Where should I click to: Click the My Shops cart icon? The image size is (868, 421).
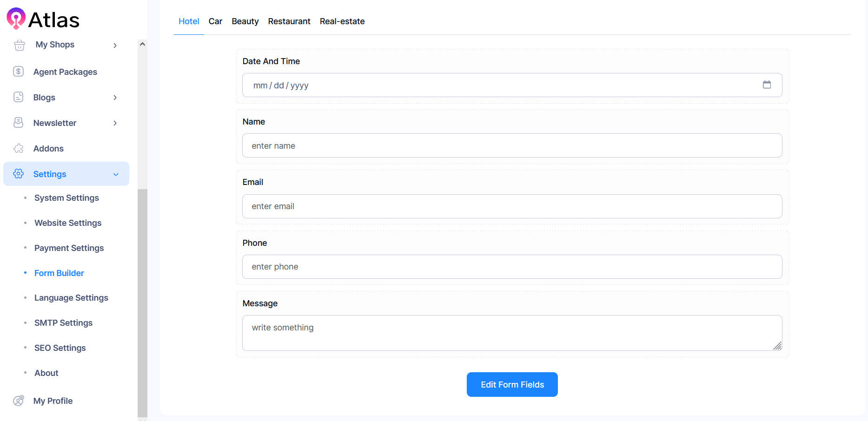(19, 45)
